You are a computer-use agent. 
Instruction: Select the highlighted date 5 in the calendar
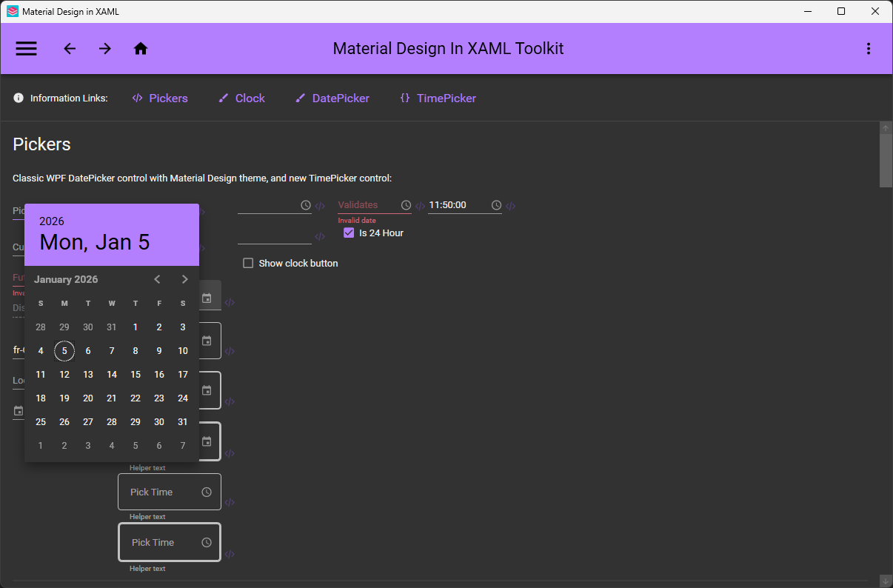[64, 351]
